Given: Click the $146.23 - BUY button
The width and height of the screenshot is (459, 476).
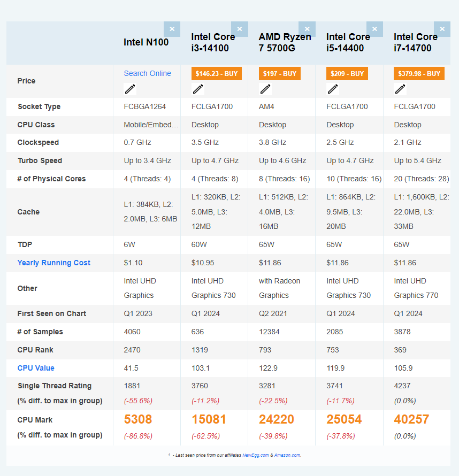Looking at the screenshot, I should 217,73.
